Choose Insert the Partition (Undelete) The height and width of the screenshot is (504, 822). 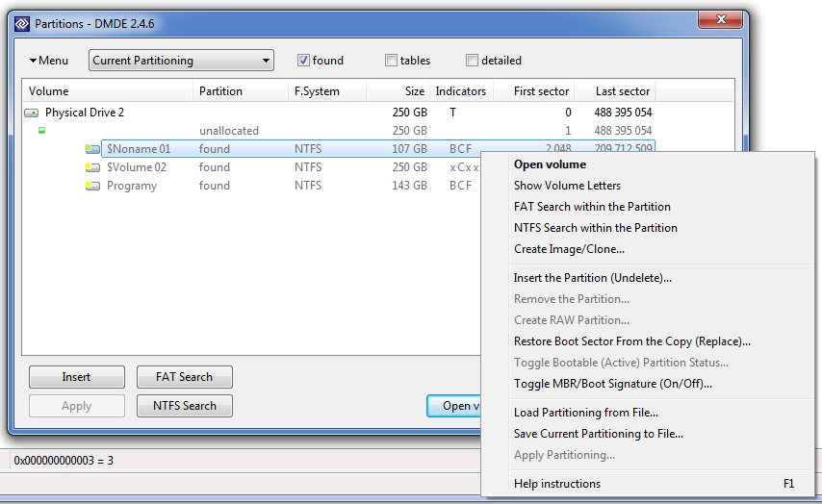coord(648,278)
